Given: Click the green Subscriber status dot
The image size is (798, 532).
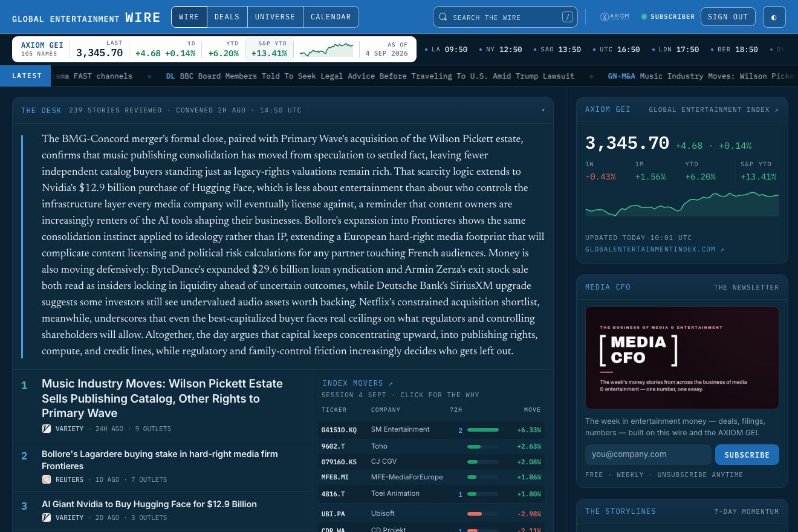Looking at the screenshot, I should [644, 17].
